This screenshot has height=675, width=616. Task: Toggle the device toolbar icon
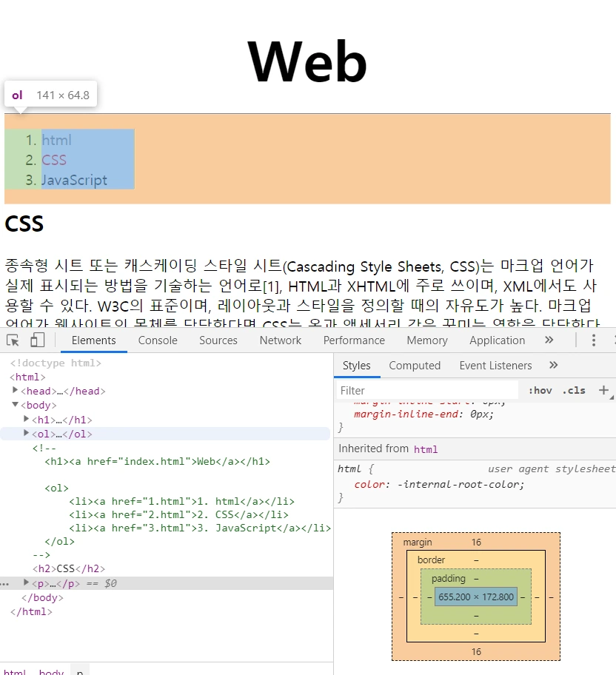pyautogui.click(x=38, y=340)
